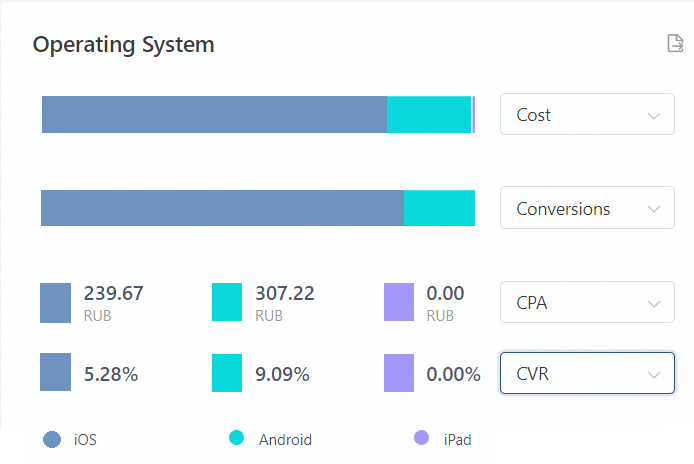Toggle the iOS legend item
The height and width of the screenshot is (464, 694).
[70, 439]
